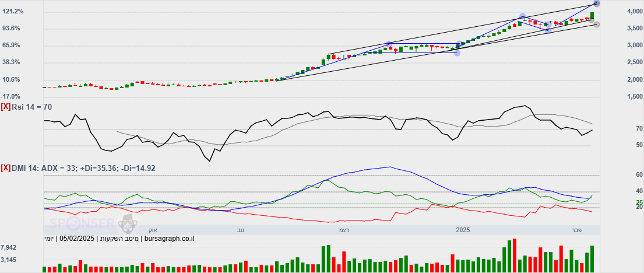Click the מיטב השקעות stock name
Screen dimensions: 644x273
[x=120, y=238]
